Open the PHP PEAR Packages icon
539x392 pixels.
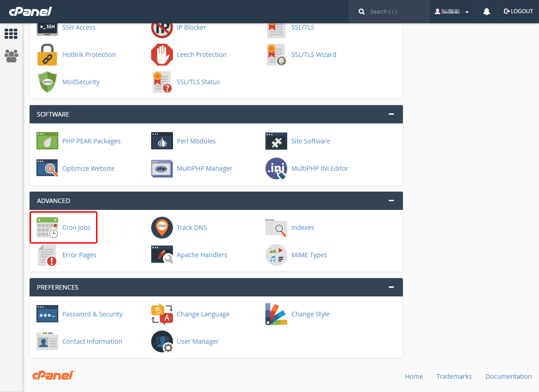47,141
